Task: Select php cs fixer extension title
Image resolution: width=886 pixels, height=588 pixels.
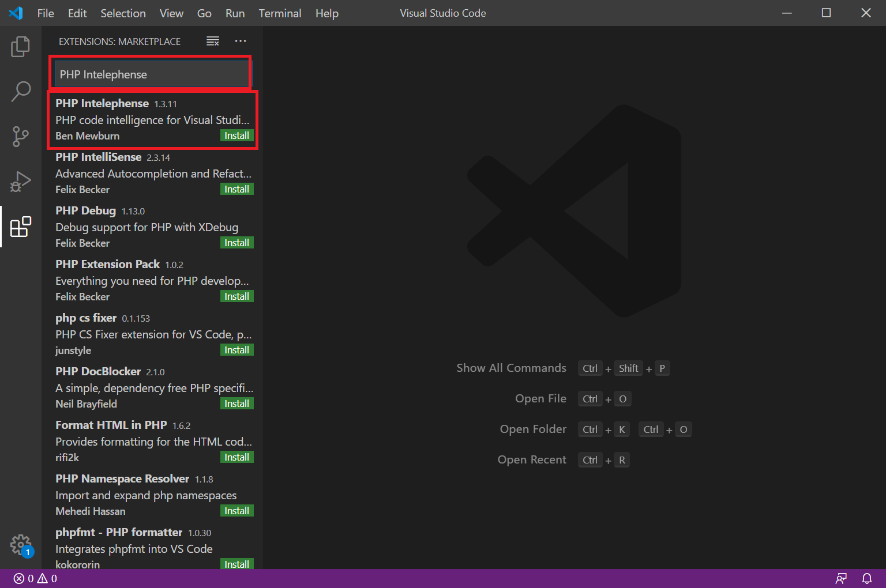Action: pos(86,318)
